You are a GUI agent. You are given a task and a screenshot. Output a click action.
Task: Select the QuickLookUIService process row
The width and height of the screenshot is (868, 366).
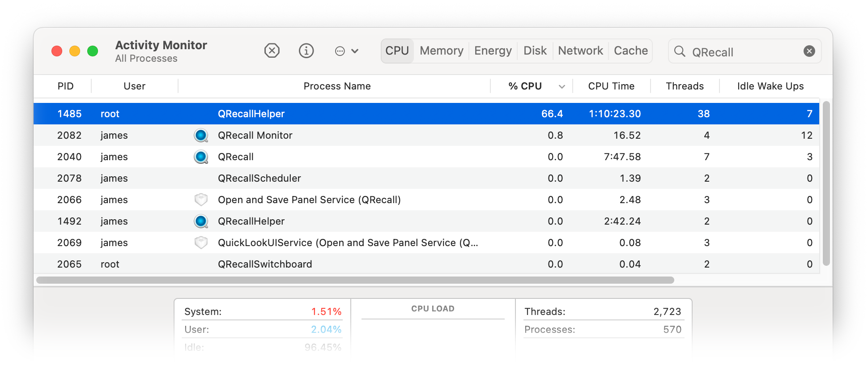pos(426,243)
